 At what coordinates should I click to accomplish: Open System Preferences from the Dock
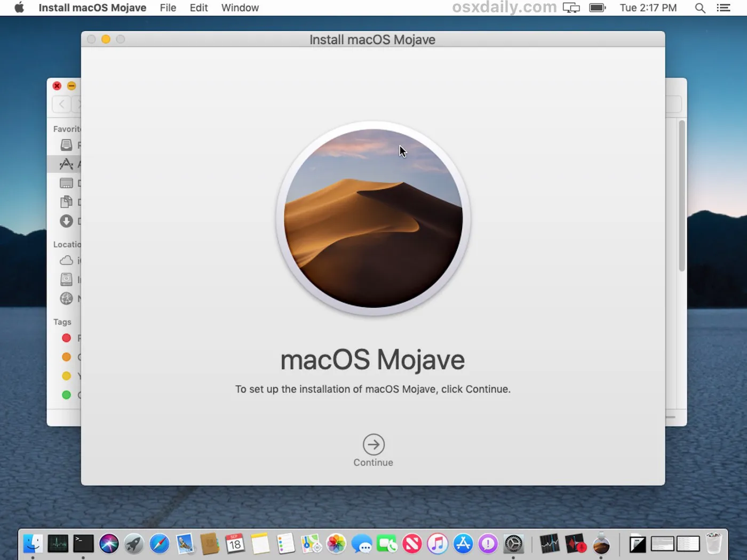[514, 544]
